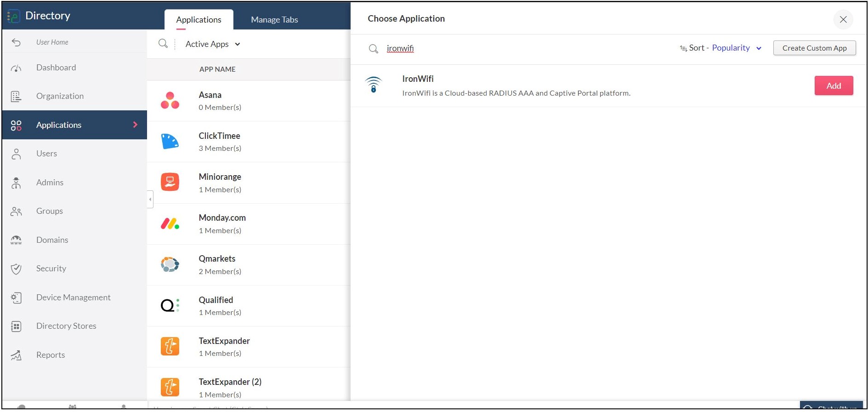Click the Users person icon

coord(16,154)
